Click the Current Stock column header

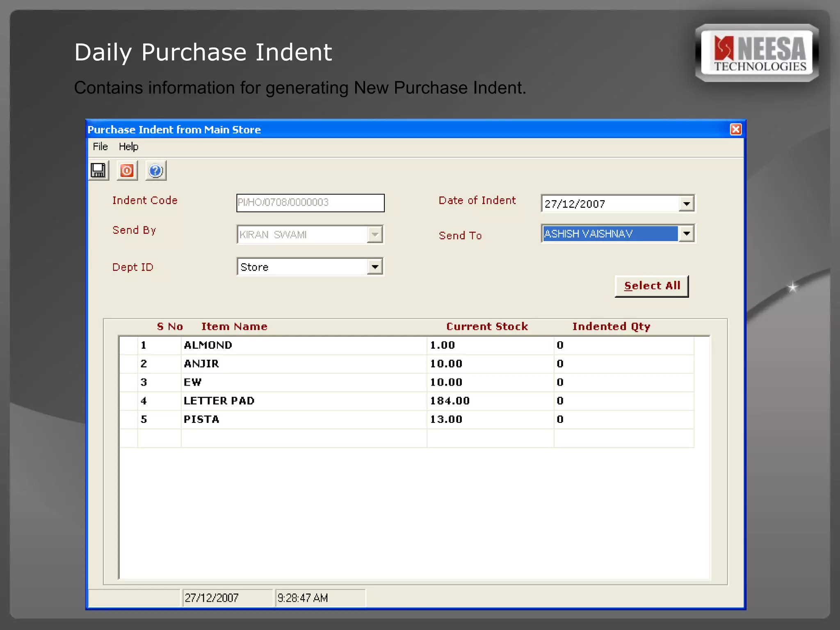click(x=487, y=326)
